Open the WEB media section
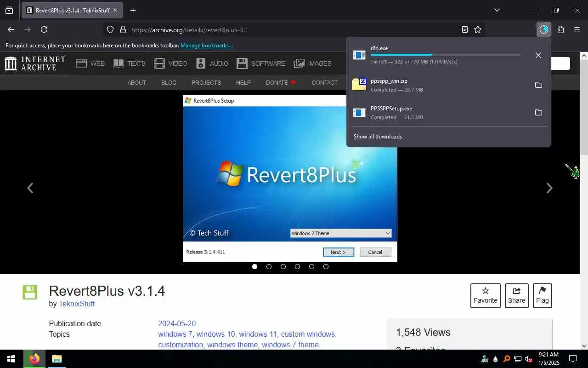Viewport: 588px width, 368px height. [x=90, y=63]
